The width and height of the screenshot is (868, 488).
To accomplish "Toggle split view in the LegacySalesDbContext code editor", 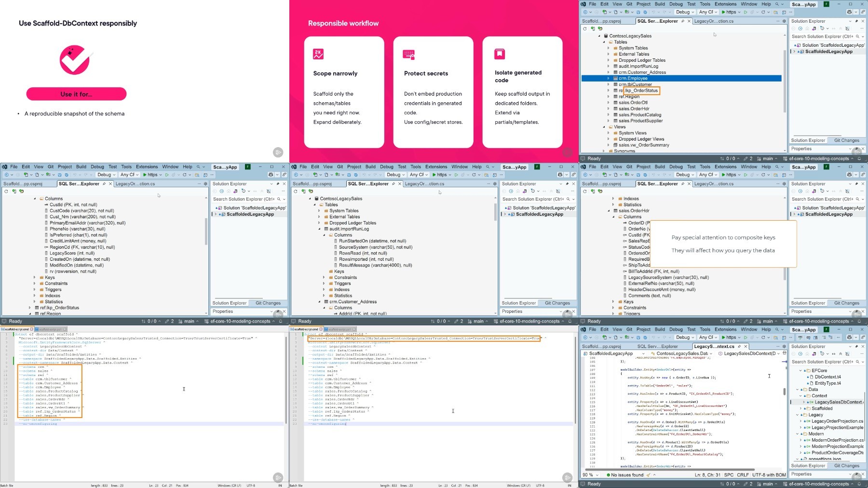I will (784, 354).
